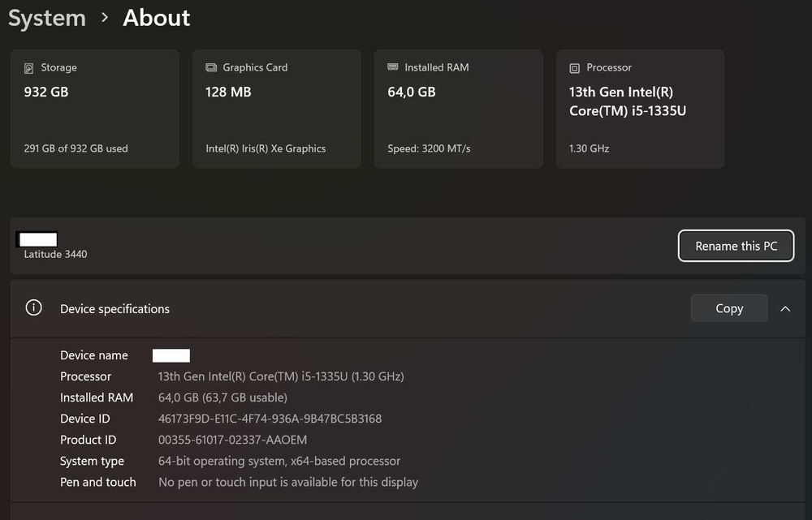Screen dimensions: 812x520
Task: Click the System type value text
Action: click(x=279, y=461)
